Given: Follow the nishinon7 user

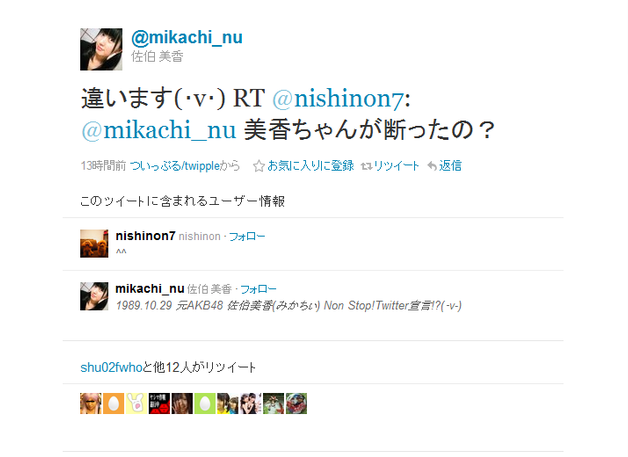Looking at the screenshot, I should (247, 237).
